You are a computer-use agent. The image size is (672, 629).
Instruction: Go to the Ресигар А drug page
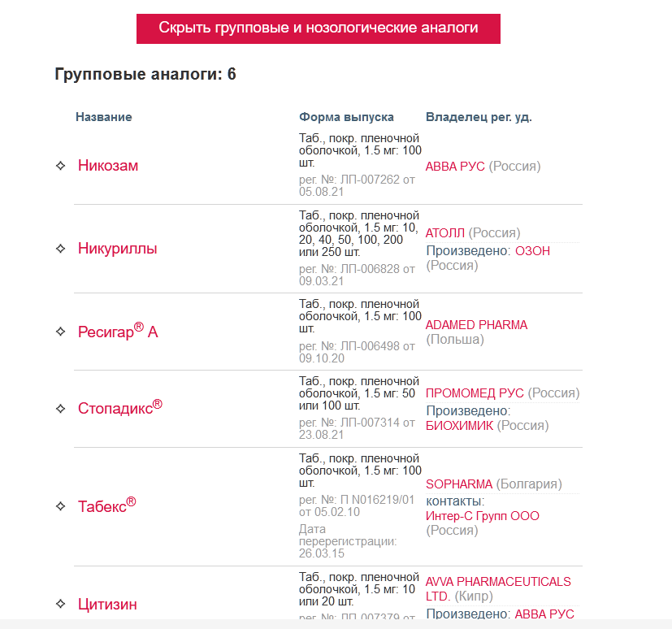[x=118, y=332]
